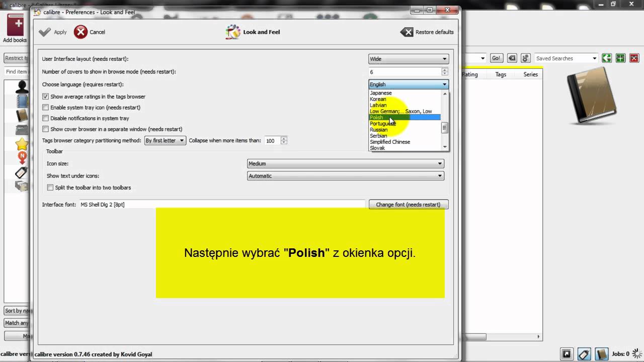Open User Interface layout Wide dropdown
644x362 pixels.
(x=408, y=59)
